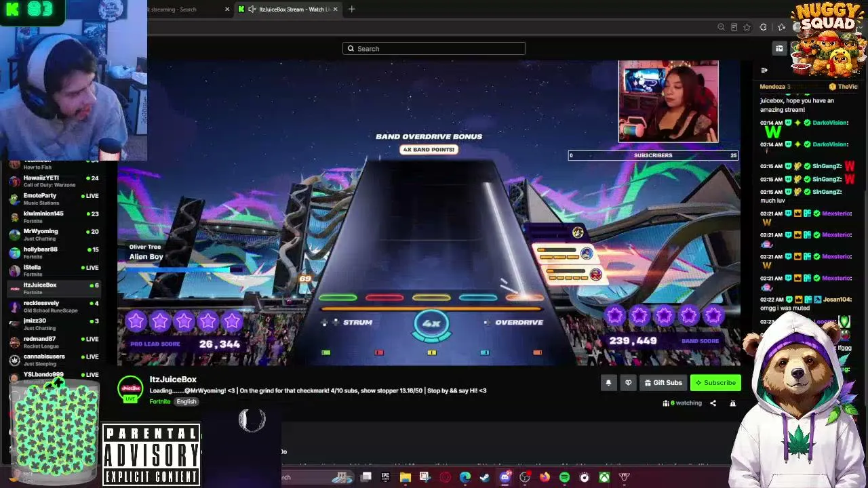Share the stream using the share icon

tap(713, 403)
